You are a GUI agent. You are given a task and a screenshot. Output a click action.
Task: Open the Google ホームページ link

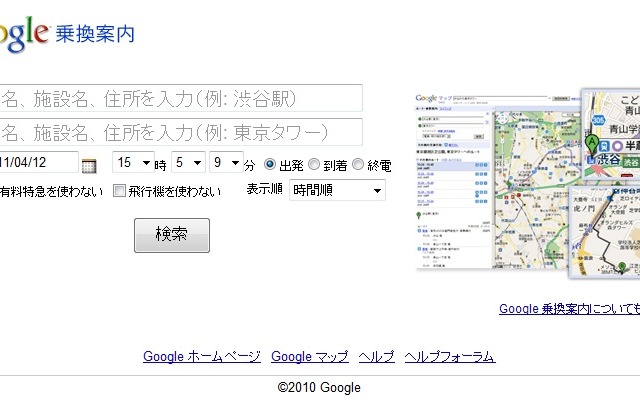tap(202, 357)
